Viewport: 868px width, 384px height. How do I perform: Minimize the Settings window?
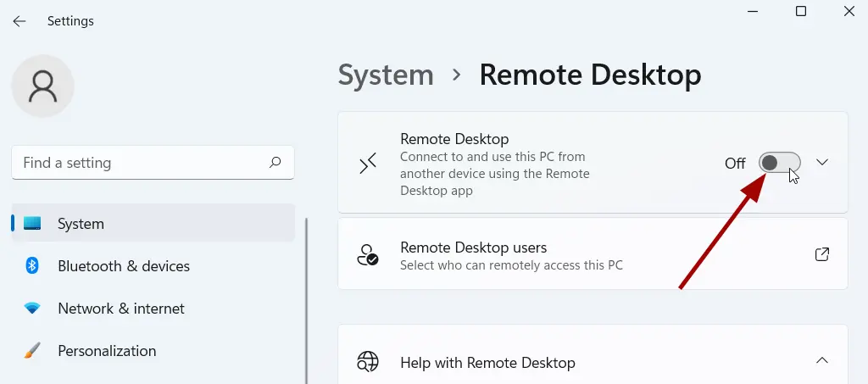pyautogui.click(x=753, y=11)
